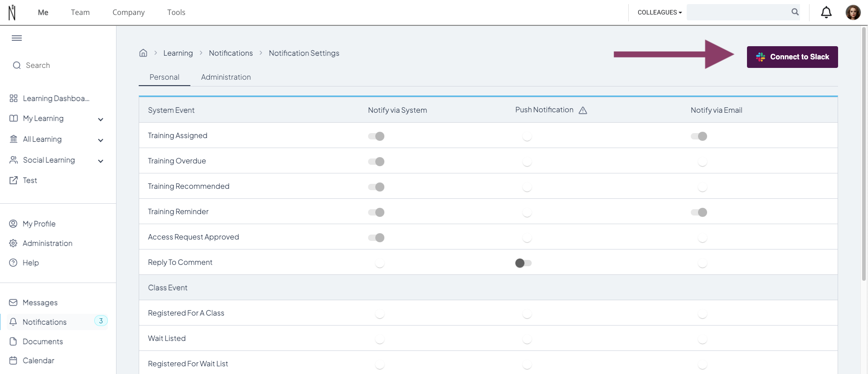Toggle Training Recommended Notify via System
Viewport: 868px width, 374px height.
tap(376, 187)
